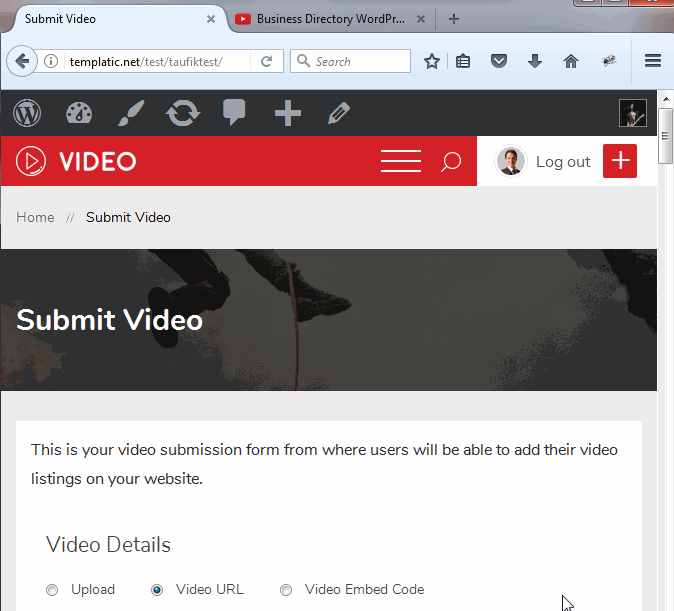Viewport: 674px width, 611px height.
Task: Reload the page with the refresh icon
Action: [x=267, y=61]
